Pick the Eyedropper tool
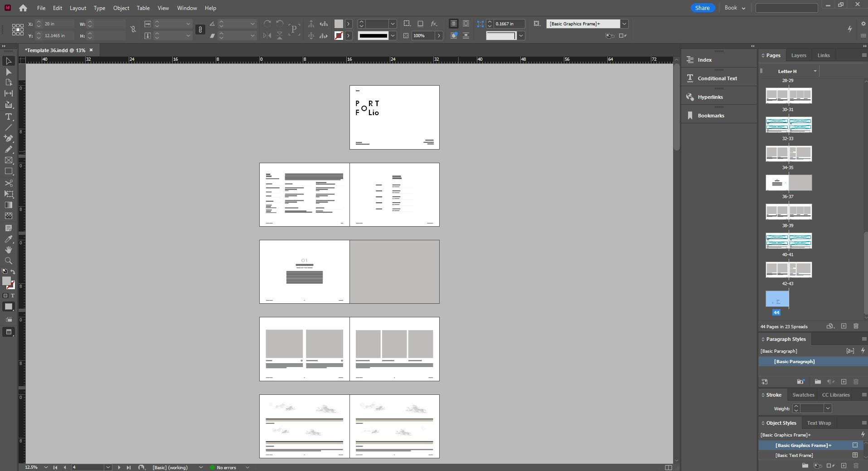This screenshot has width=868, height=471. tap(8, 239)
